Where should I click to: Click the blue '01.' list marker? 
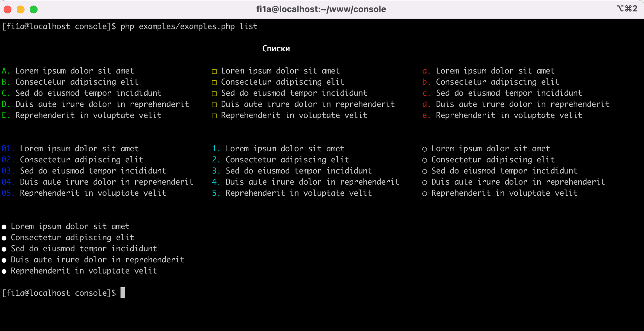pyautogui.click(x=8, y=149)
